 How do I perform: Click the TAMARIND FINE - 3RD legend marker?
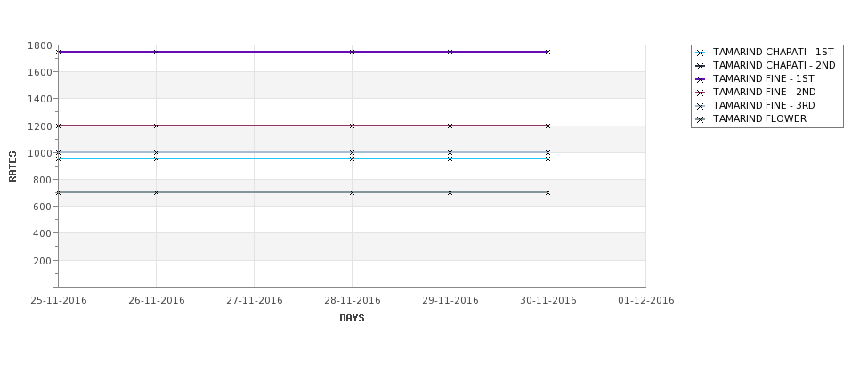tap(701, 106)
